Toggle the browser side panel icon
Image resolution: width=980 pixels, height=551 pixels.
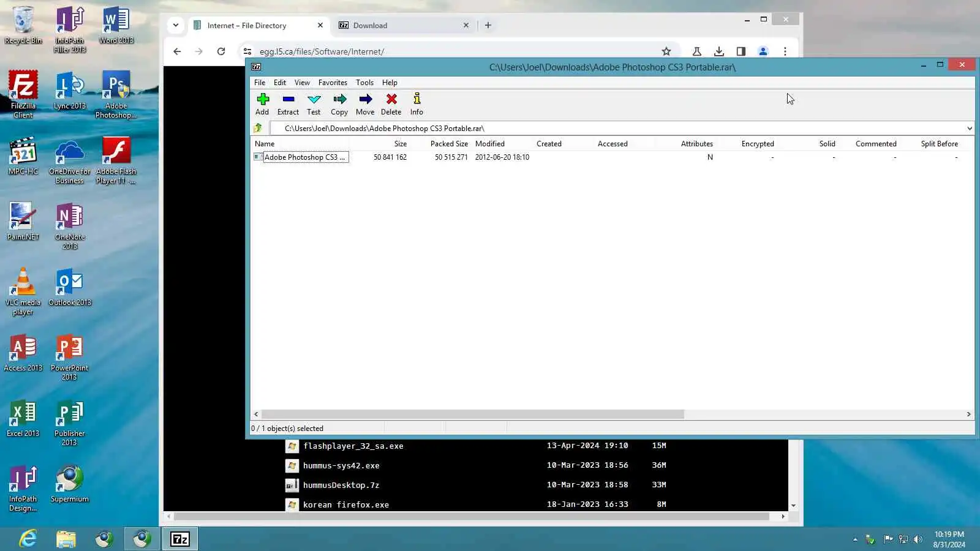pyautogui.click(x=741, y=51)
